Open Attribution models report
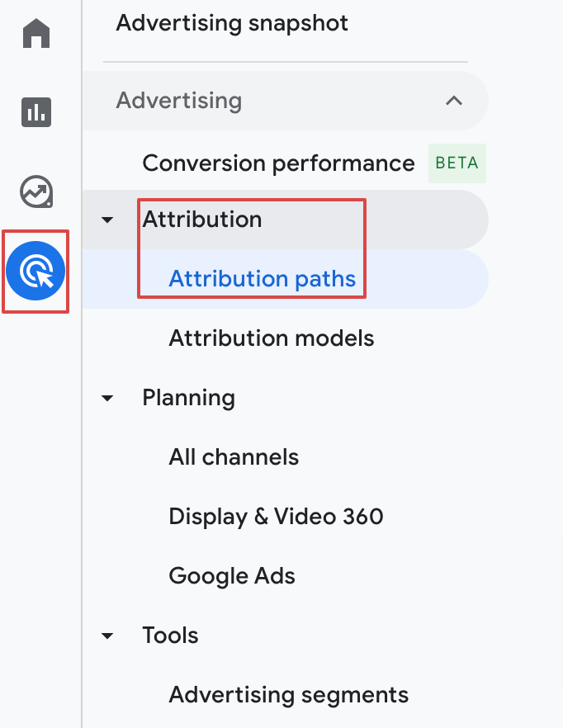 272,338
